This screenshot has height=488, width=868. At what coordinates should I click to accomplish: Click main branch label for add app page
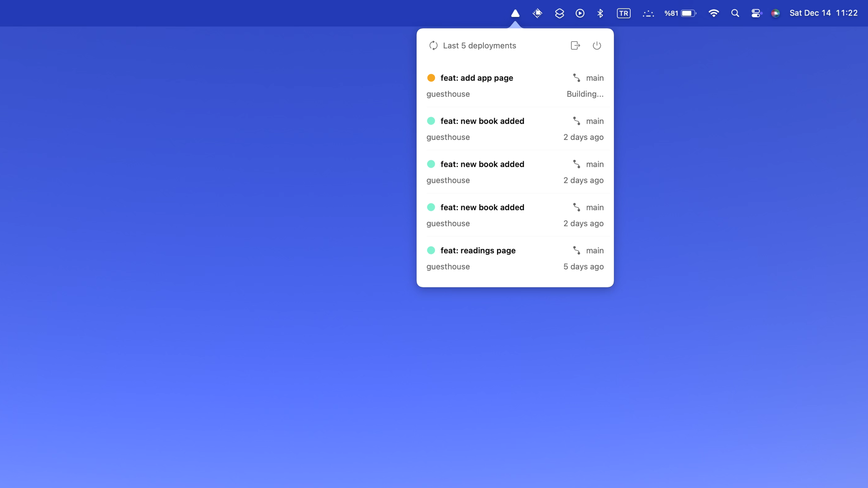coord(595,78)
